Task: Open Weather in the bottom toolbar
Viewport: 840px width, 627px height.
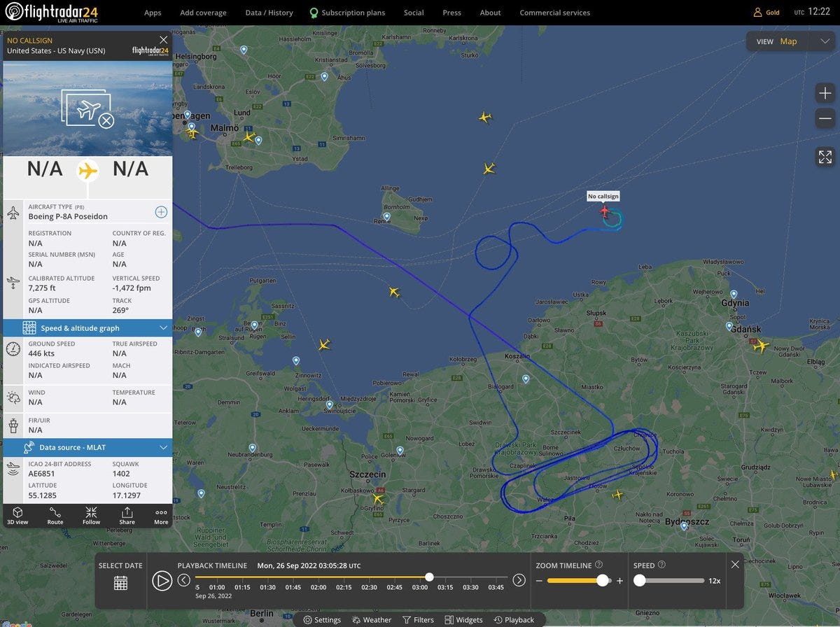Action: (372, 620)
